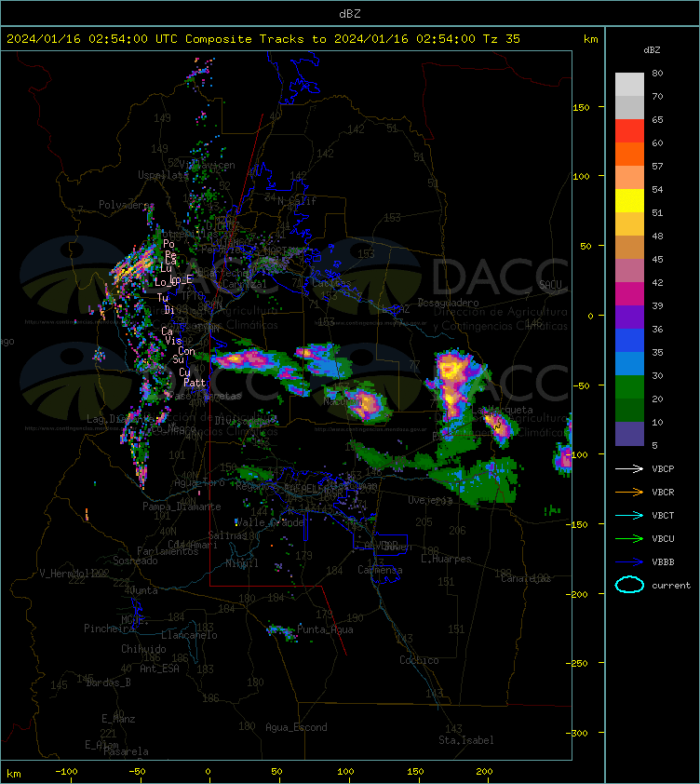
Task: Click the blue VBBB arrow symbol
Action: tap(629, 562)
